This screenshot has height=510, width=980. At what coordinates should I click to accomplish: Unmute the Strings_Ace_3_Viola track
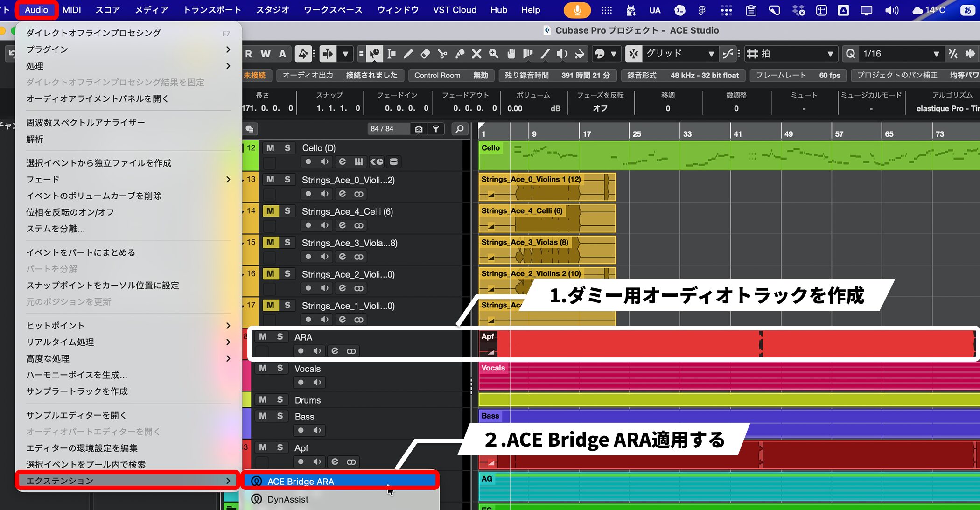click(270, 242)
